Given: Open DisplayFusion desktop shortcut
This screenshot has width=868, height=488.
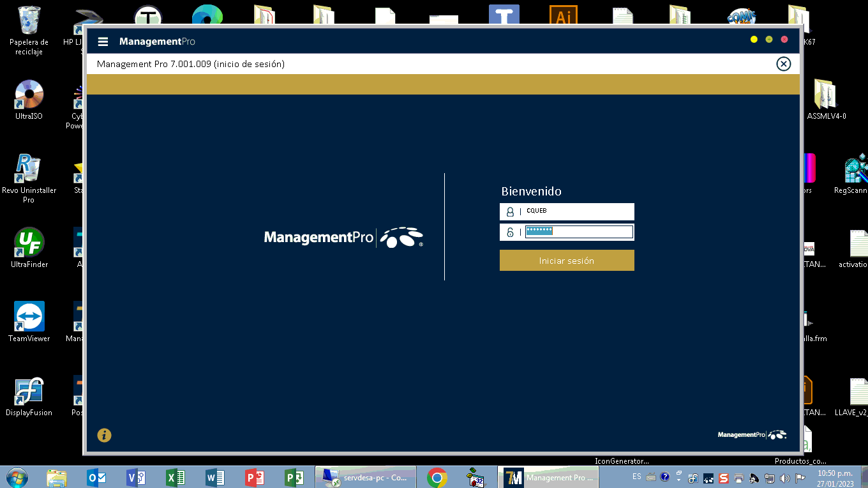Looking at the screenshot, I should tap(29, 392).
